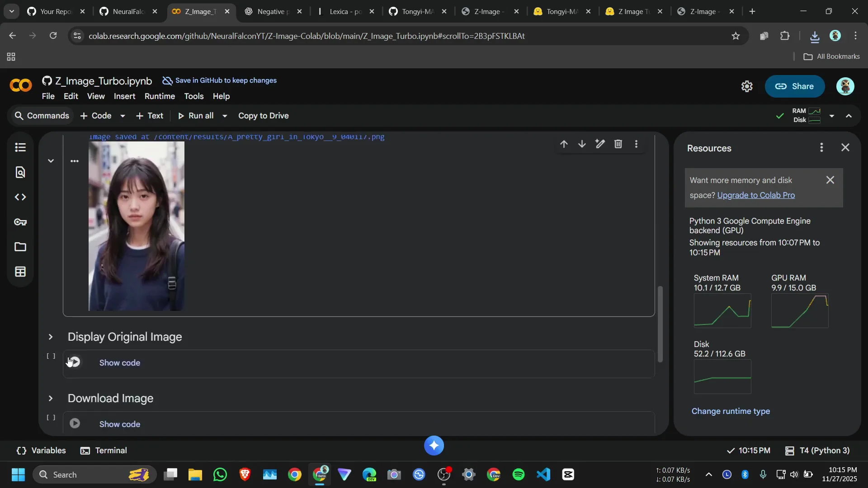Open the Secrets key icon
Image resolution: width=868 pixels, height=488 pixels.
pos(20,222)
